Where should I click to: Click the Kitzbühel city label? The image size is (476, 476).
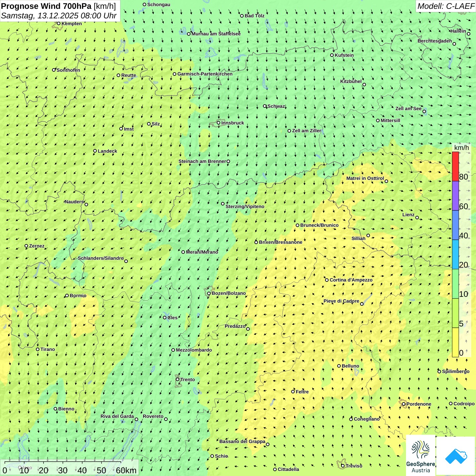351,81
